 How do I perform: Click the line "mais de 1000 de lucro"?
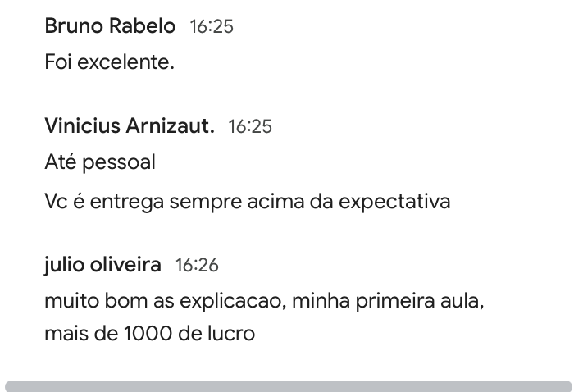tap(149, 334)
